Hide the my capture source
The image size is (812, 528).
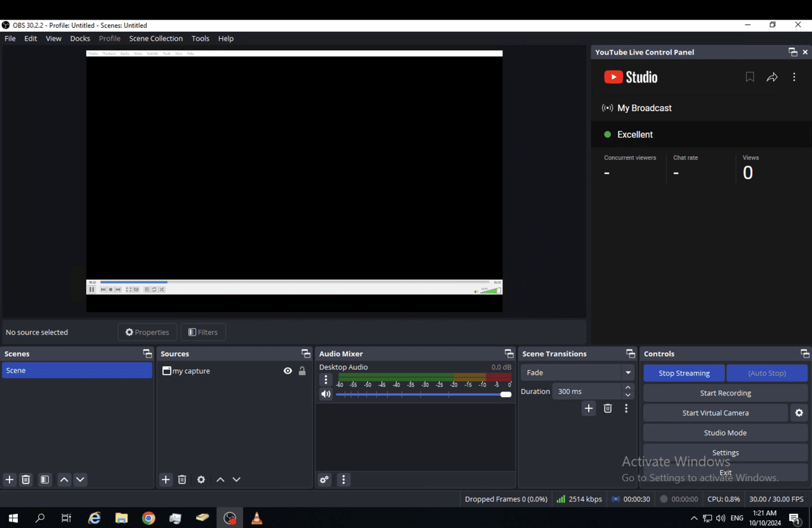click(x=287, y=371)
